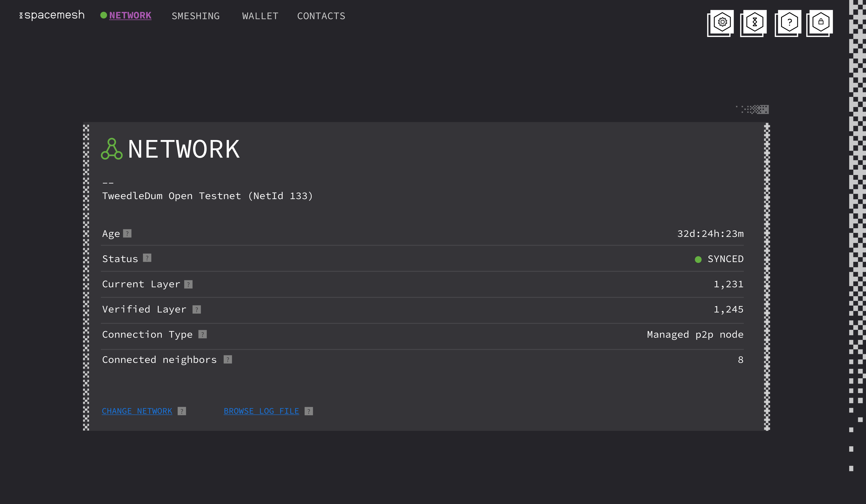The width and height of the screenshot is (866, 504).
Task: Click the CHANGE NETWORK link
Action: click(137, 411)
